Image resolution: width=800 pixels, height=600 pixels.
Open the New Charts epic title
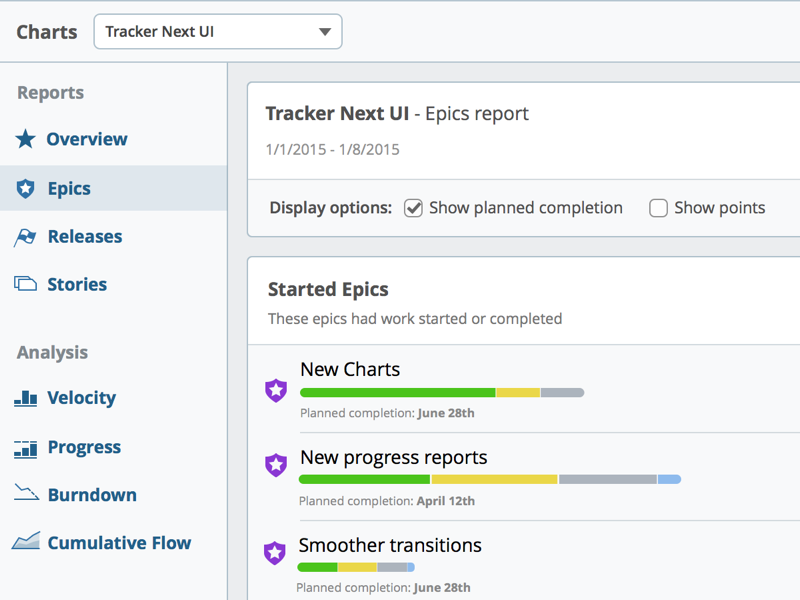pos(350,369)
